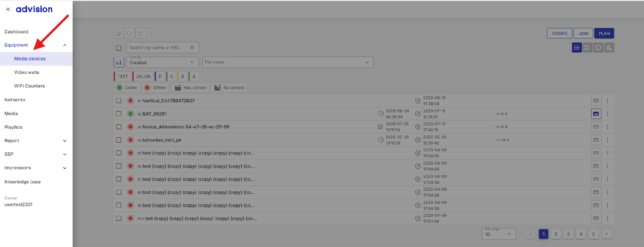The height and width of the screenshot is (247, 644).
Task: Open screenshot icon for row #5 test
Action: click(x=596, y=153)
